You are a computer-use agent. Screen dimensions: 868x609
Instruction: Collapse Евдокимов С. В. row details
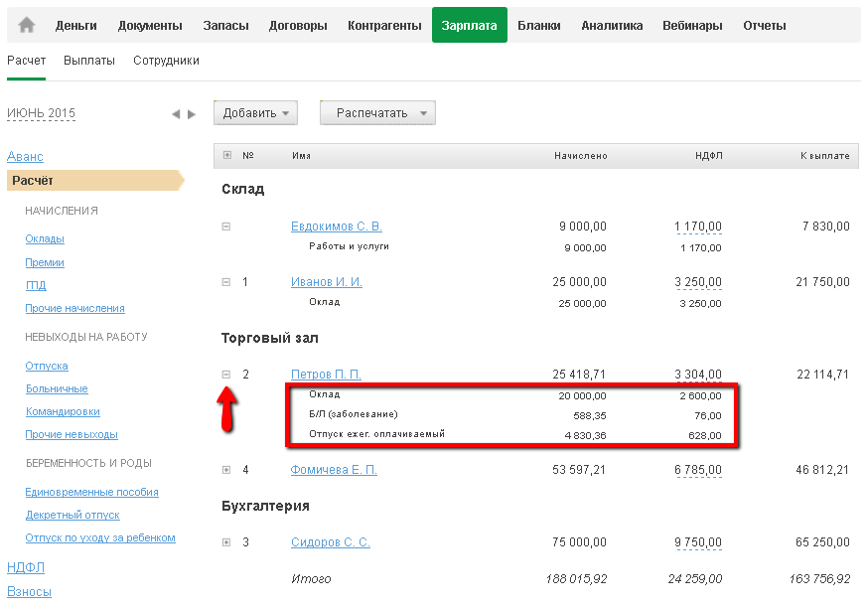[x=226, y=227]
